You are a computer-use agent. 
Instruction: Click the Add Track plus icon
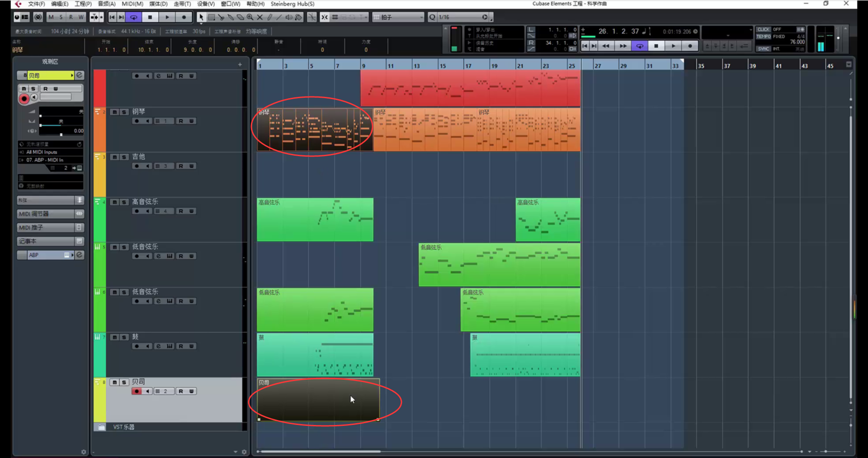pyautogui.click(x=240, y=65)
